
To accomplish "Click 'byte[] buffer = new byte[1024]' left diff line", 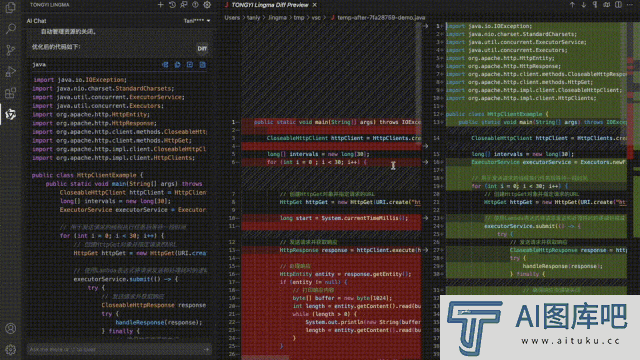I will (342, 298).
